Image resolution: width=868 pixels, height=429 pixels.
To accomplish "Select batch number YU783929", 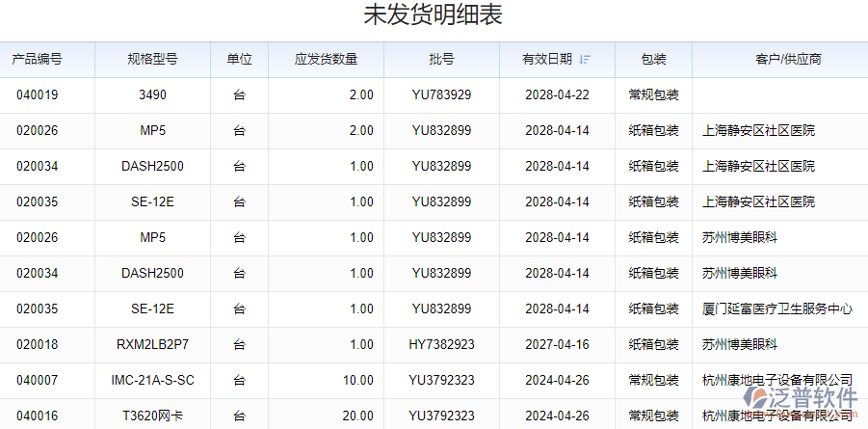I will [x=442, y=94].
